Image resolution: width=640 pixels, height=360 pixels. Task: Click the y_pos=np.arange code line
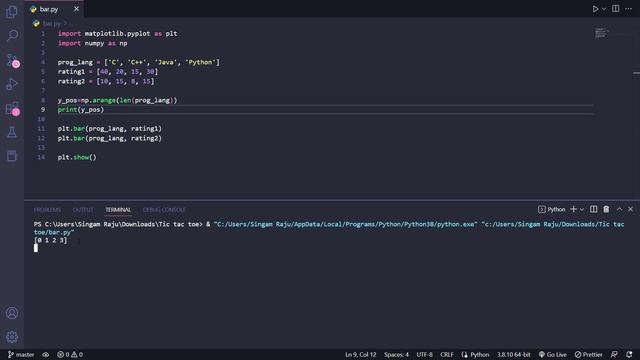pyautogui.click(x=118, y=100)
